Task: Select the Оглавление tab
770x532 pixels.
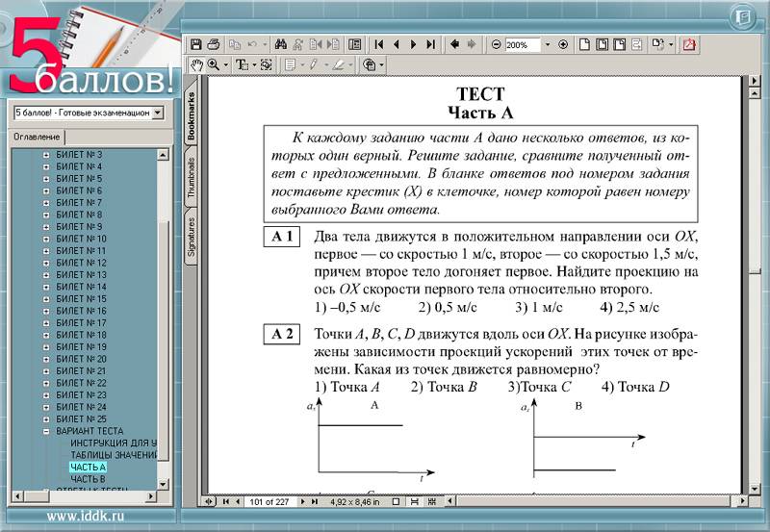Action: click(x=37, y=137)
